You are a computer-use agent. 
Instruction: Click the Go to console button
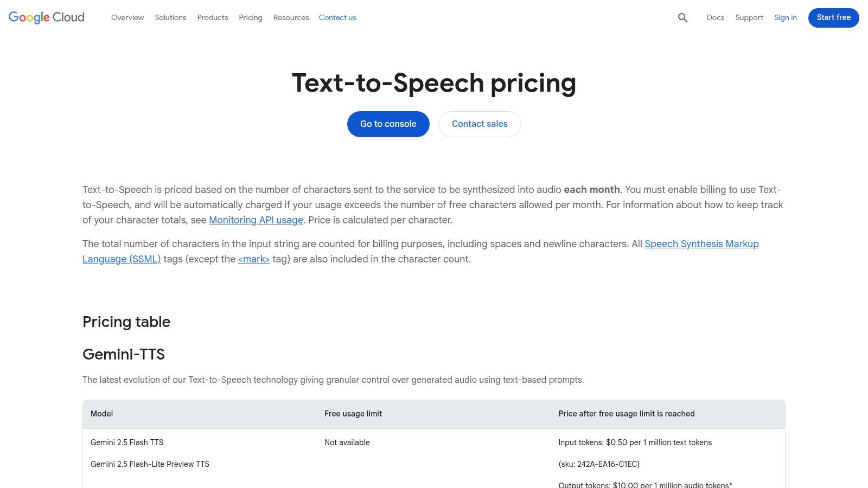(388, 124)
